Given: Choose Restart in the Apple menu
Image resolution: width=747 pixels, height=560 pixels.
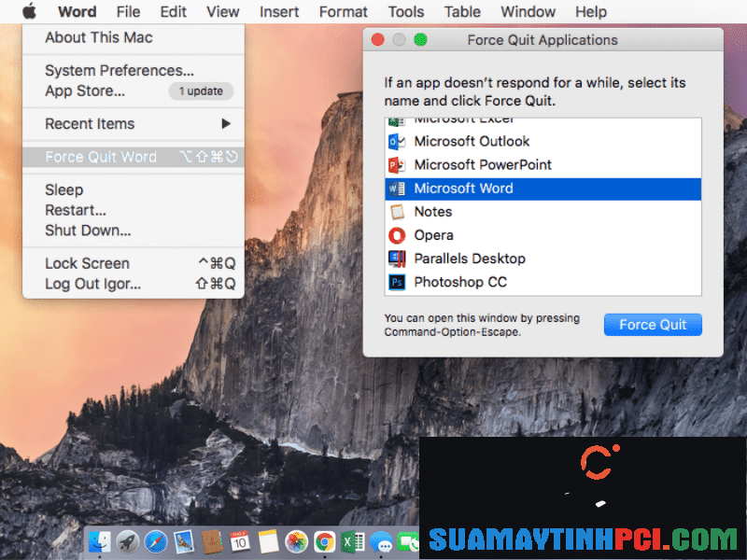Looking at the screenshot, I should pos(134,210).
